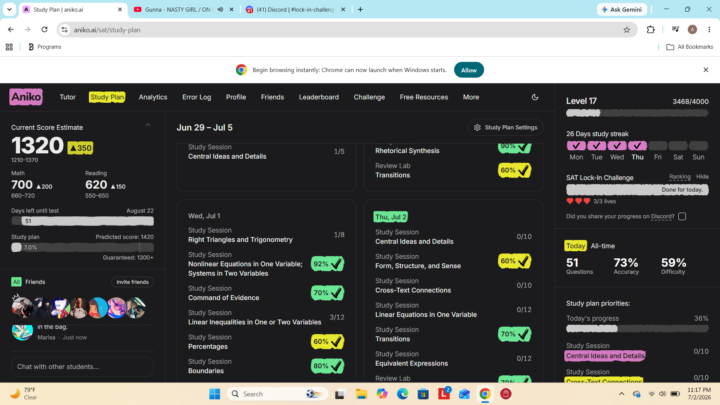Click the Today's progress bar
720x405 pixels.
click(x=637, y=328)
